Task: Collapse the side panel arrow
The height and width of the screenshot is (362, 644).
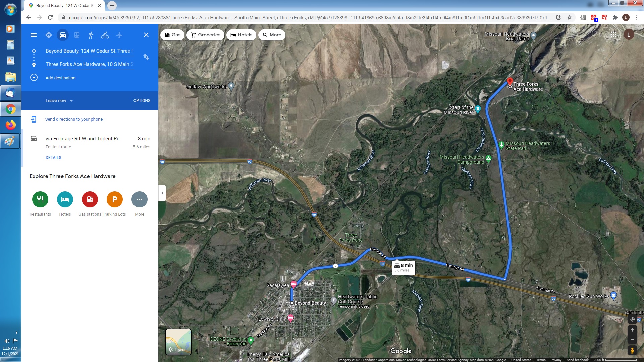Action: click(162, 193)
